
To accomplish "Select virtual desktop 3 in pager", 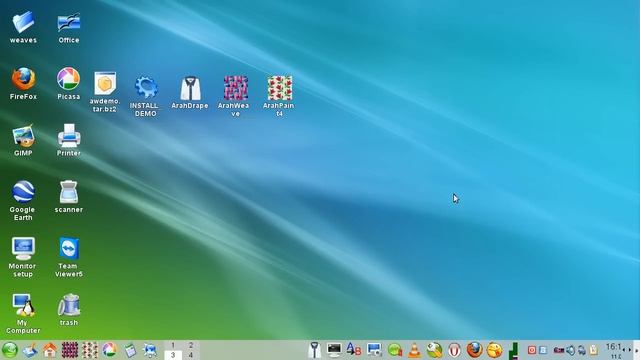I will pos(173,355).
